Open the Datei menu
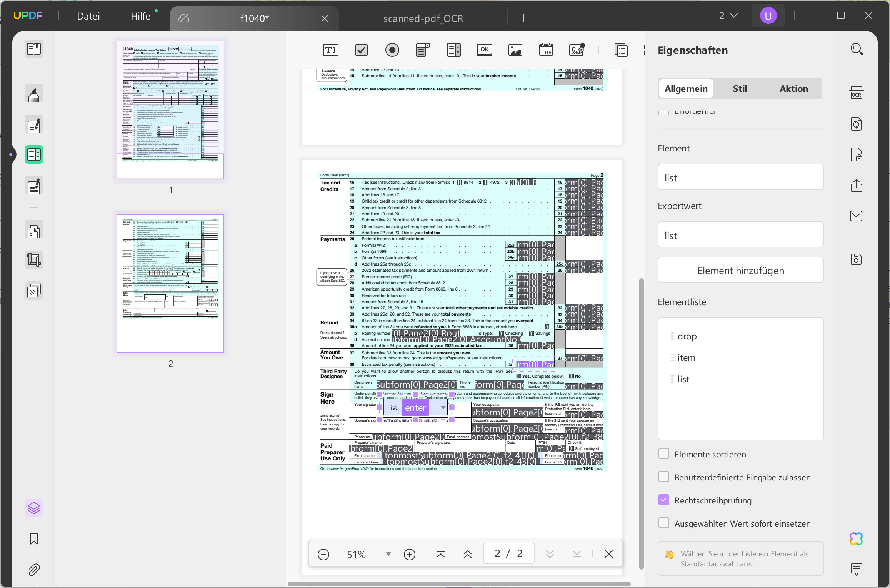 88,16
